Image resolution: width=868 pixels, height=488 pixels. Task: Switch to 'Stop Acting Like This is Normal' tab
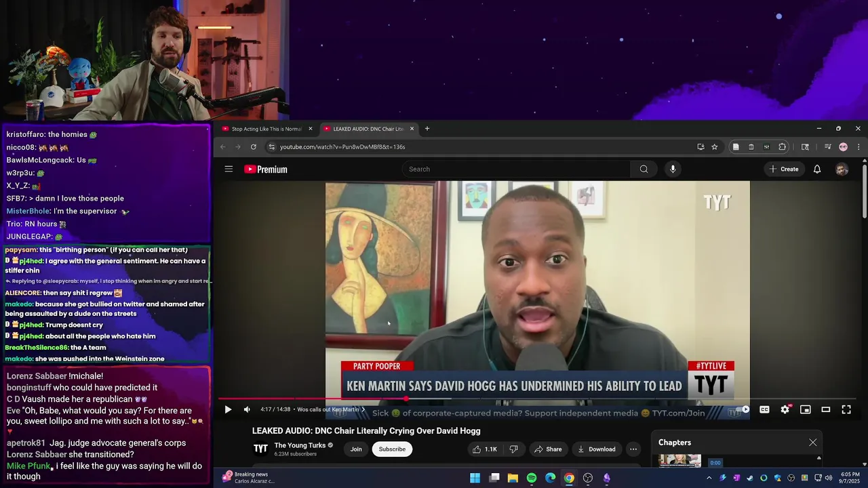[267, 129]
